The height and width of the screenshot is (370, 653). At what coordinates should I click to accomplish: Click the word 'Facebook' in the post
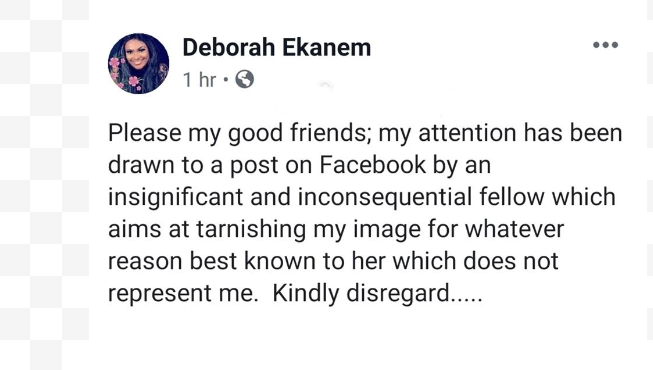tap(373, 165)
